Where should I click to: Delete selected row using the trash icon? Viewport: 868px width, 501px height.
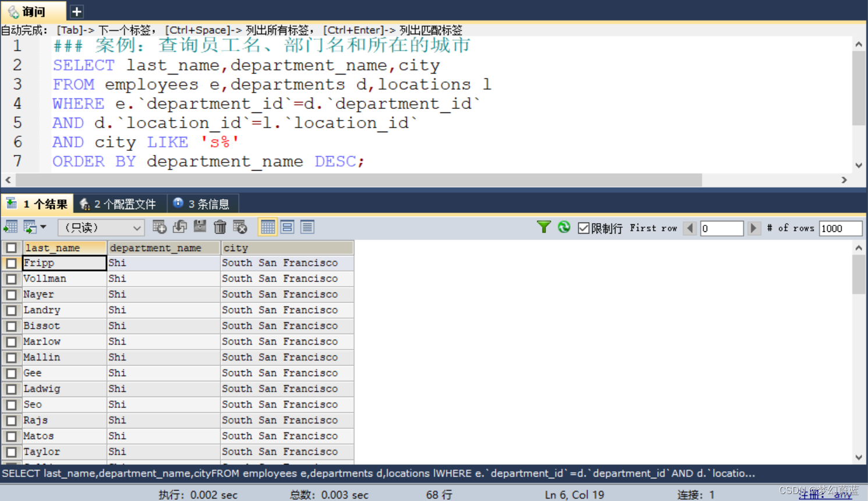(219, 227)
